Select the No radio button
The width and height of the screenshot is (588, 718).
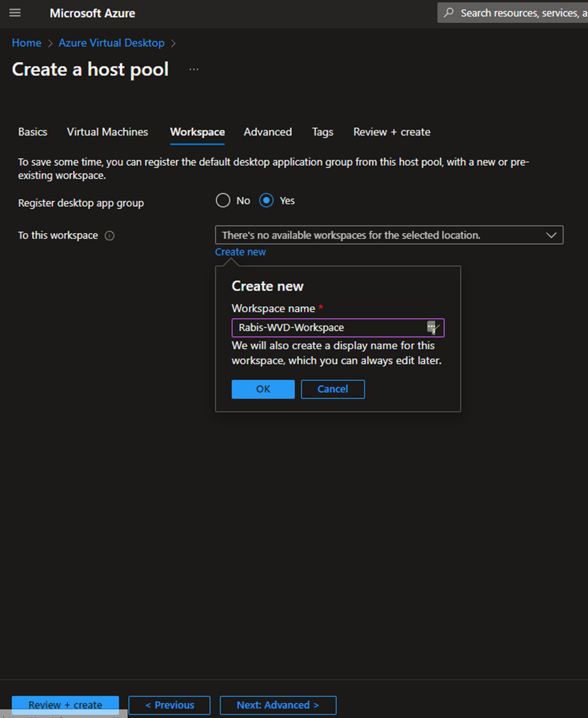tap(223, 201)
